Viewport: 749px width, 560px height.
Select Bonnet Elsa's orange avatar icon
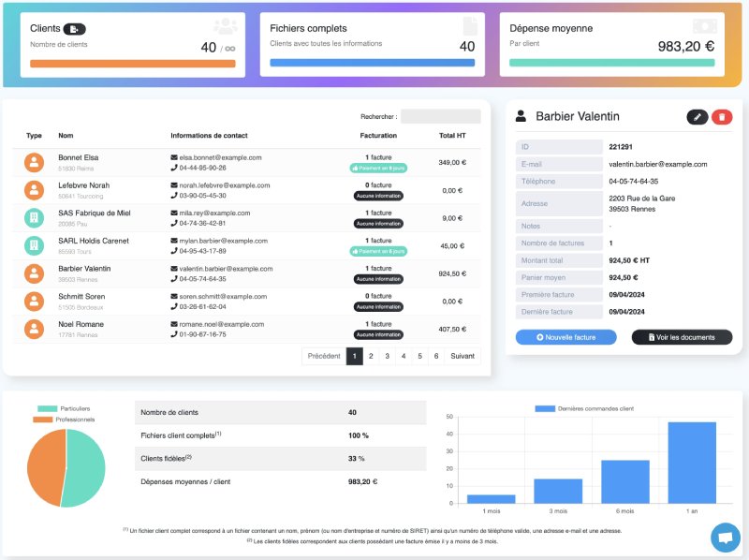[33, 162]
